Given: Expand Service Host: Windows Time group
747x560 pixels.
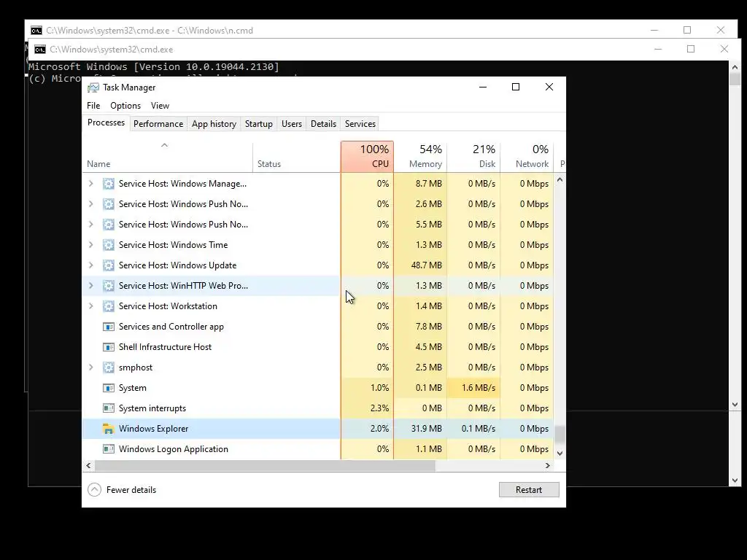Looking at the screenshot, I should click(x=91, y=245).
